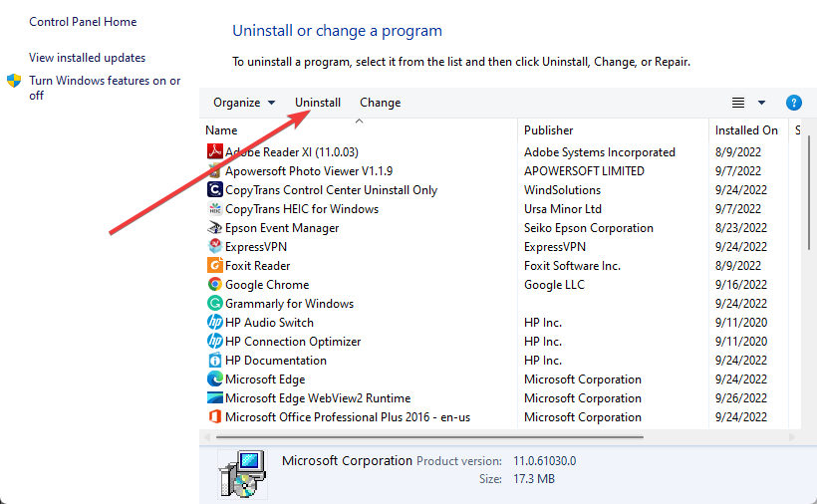
Task: Select Microsoft Office Professional Plus 2016 entry
Action: (348, 417)
